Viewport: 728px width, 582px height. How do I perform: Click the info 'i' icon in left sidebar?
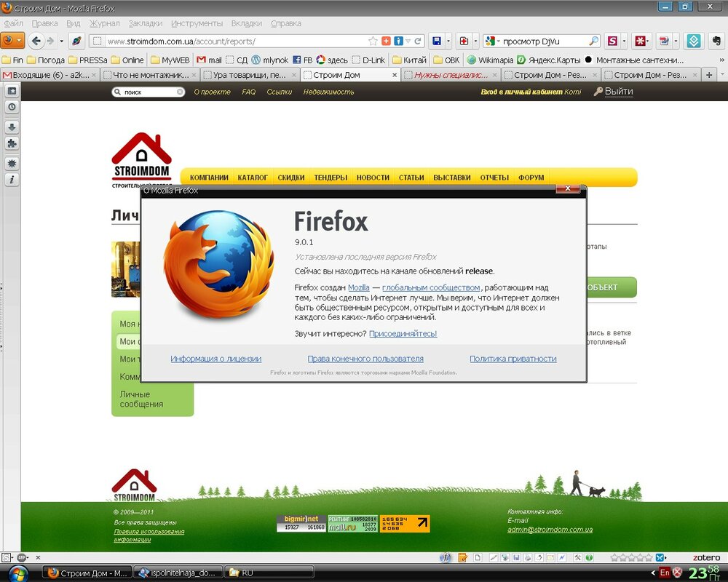coord(12,179)
